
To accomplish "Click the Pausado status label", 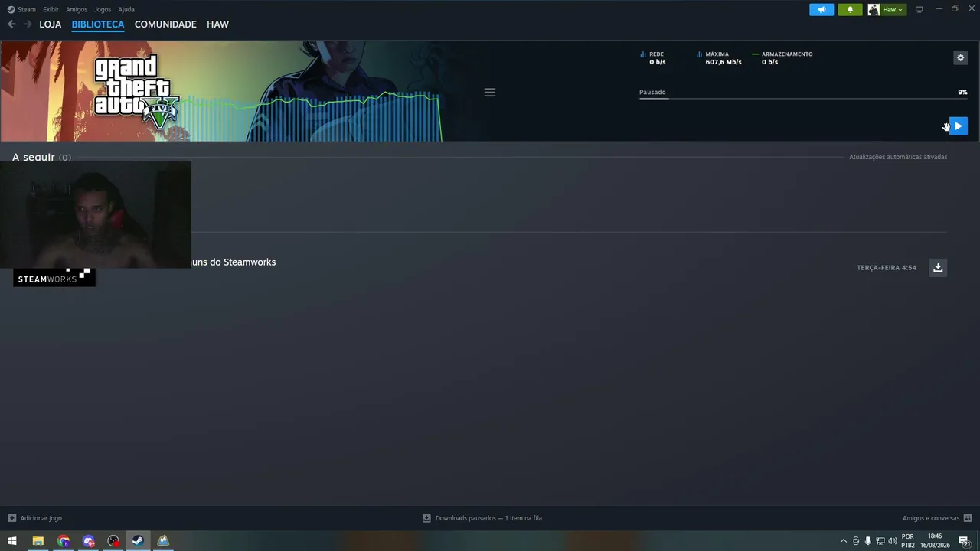I will tap(652, 92).
